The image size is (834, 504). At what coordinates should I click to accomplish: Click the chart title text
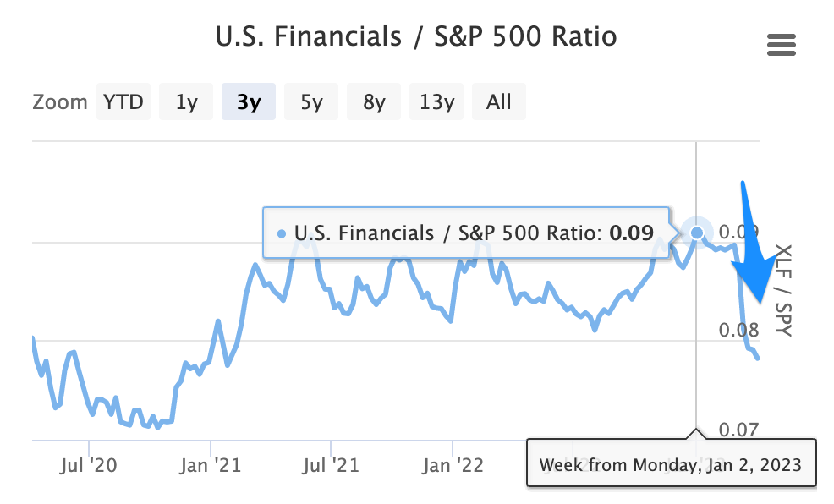pyautogui.click(x=416, y=36)
